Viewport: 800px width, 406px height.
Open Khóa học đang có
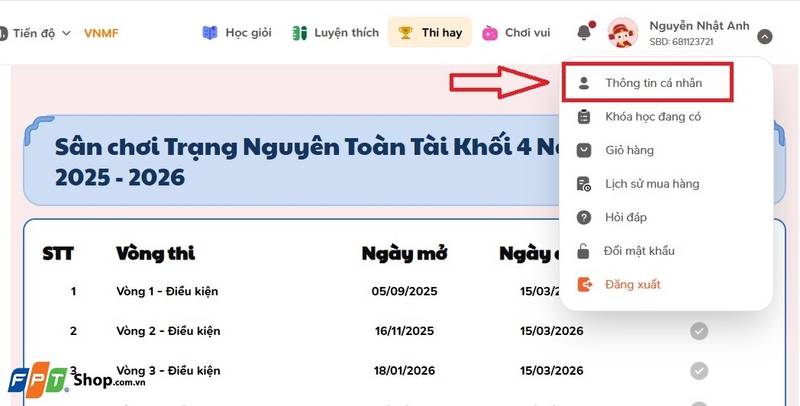click(x=653, y=117)
